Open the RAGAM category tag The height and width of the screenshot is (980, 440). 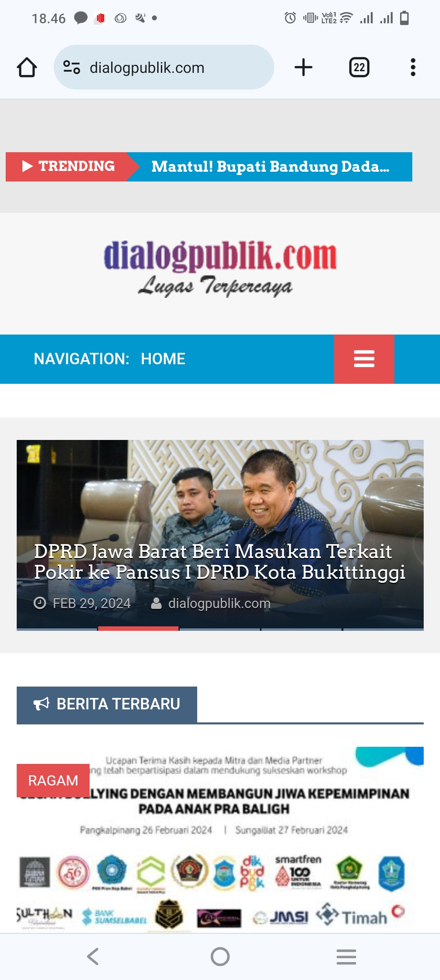click(53, 781)
